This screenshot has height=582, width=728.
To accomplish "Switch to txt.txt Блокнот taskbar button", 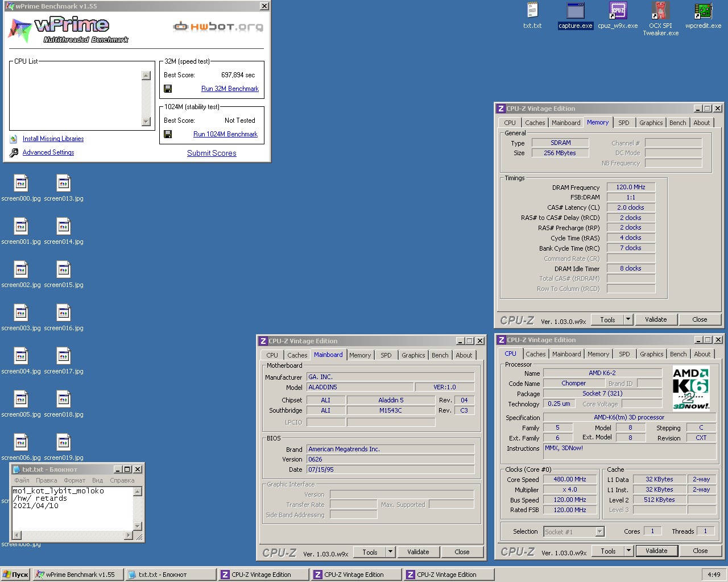I will coord(171,575).
